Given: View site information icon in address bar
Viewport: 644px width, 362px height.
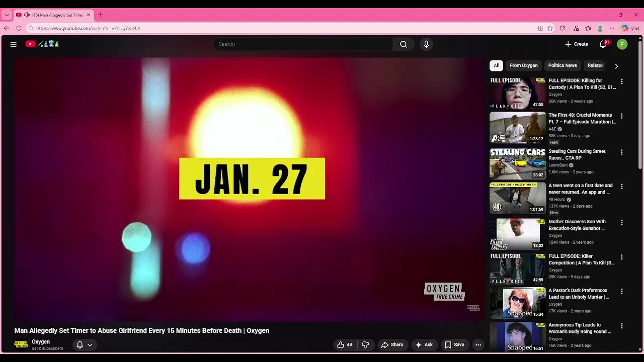Looking at the screenshot, I should pos(31,28).
